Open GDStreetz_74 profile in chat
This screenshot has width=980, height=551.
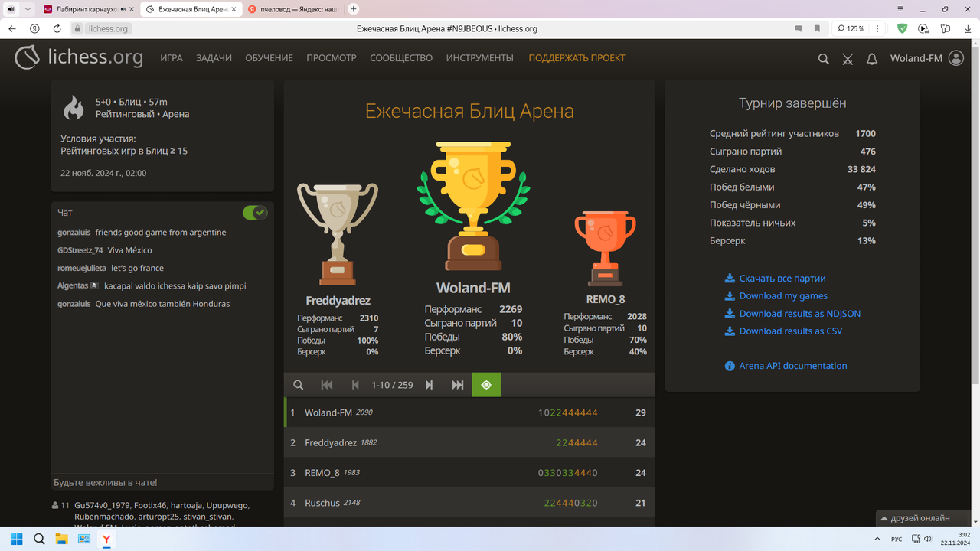pyautogui.click(x=80, y=250)
